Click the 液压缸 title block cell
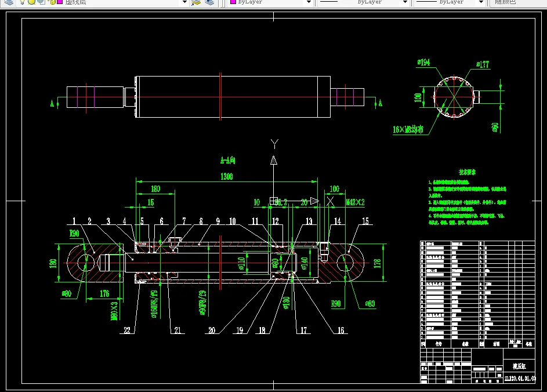The image size is (547, 392). [x=519, y=366]
